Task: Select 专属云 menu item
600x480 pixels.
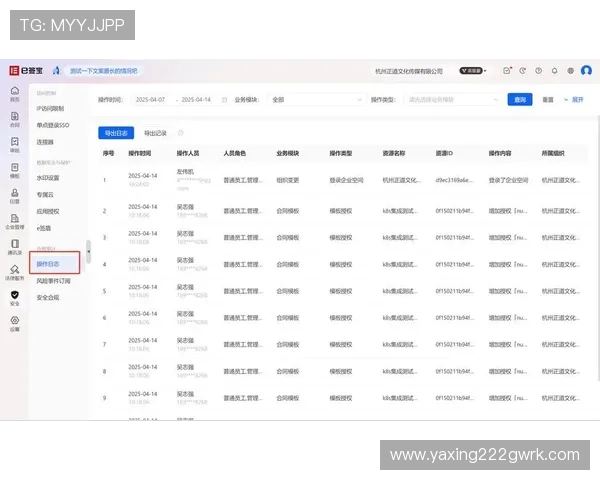Action: click(45, 195)
